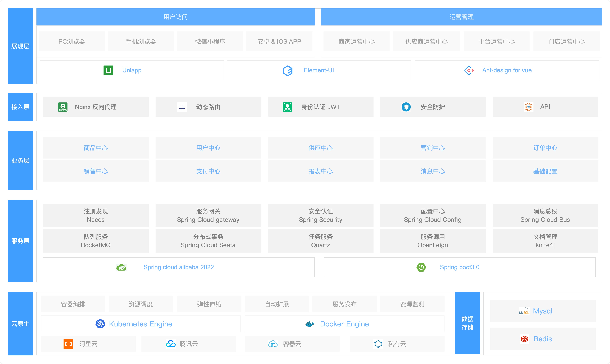Click the 供应商运营中心 box
The width and height of the screenshot is (610, 364).
pyautogui.click(x=426, y=41)
